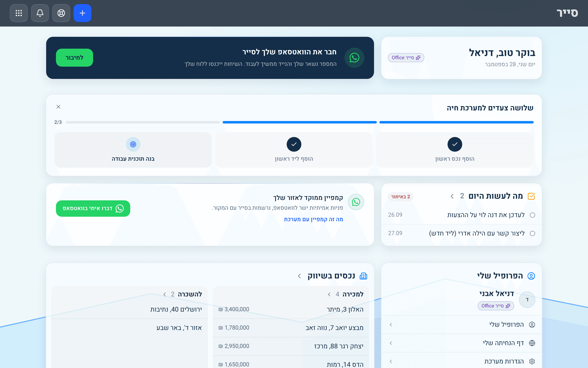588x368 pixels.
Task: Open rental אזור ד', באר שבע
Action: point(129,328)
